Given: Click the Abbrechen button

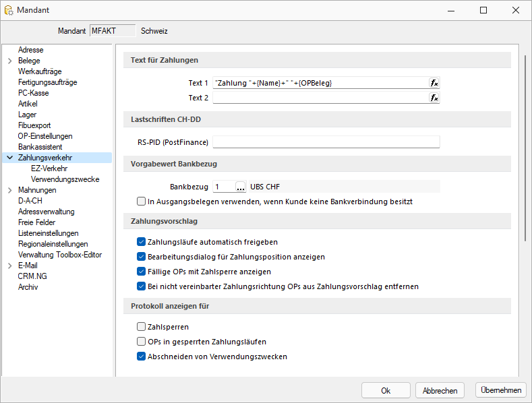Looking at the screenshot, I should tap(440, 390).
